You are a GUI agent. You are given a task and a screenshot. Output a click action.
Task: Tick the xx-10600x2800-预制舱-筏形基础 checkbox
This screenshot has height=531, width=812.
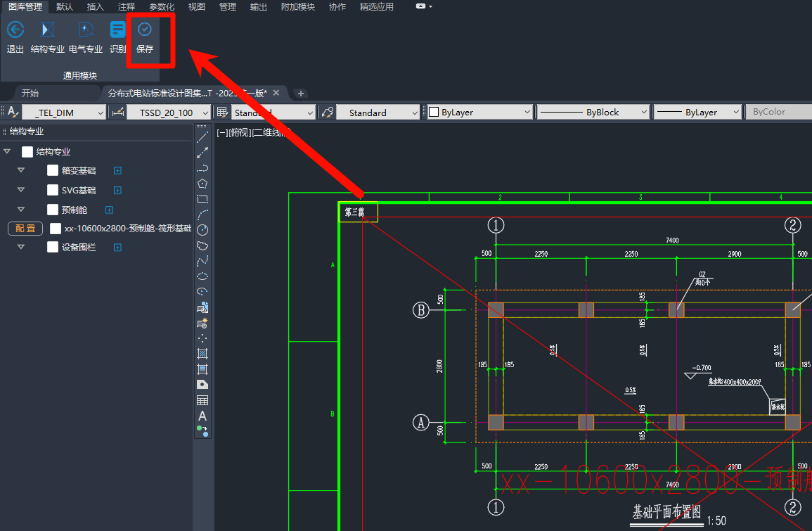[x=56, y=229]
